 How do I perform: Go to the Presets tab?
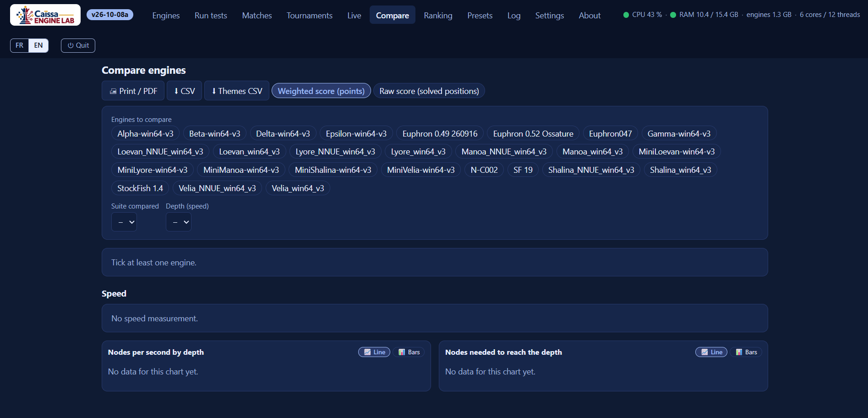[x=480, y=15]
